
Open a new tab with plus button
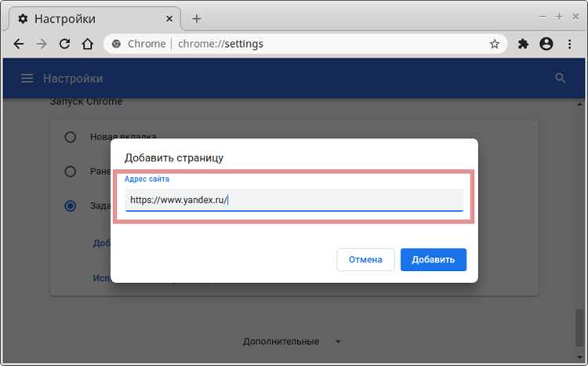197,19
